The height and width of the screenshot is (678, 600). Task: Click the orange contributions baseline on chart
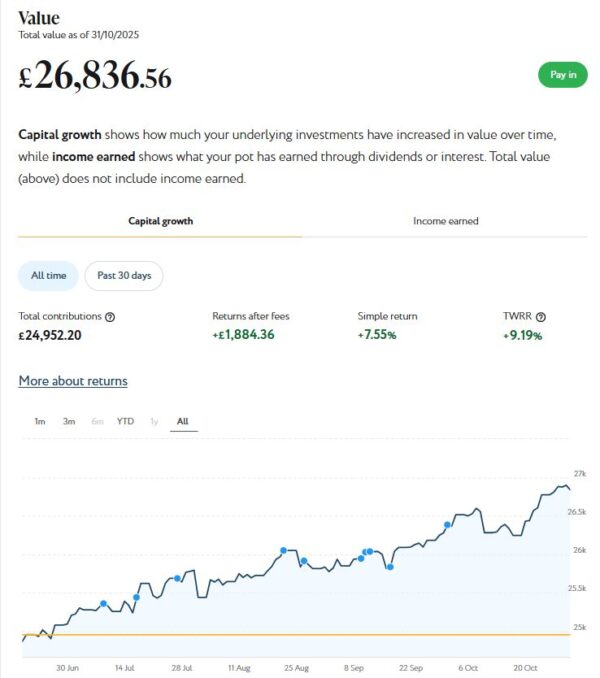(x=300, y=634)
